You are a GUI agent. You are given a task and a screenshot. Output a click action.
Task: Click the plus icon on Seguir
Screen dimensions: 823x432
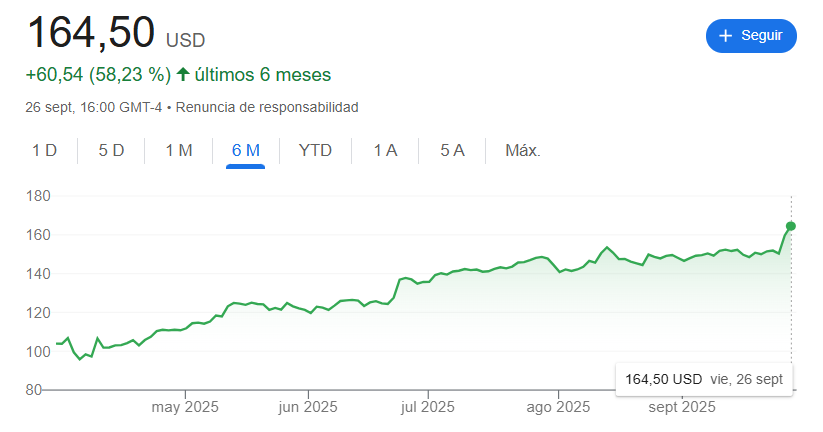(x=726, y=36)
